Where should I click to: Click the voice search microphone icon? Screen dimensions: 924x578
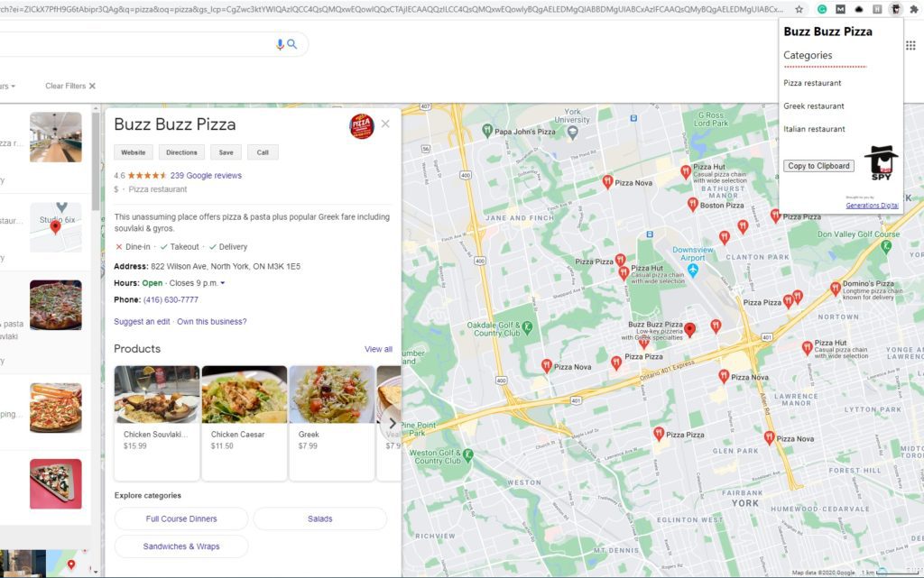(x=280, y=44)
